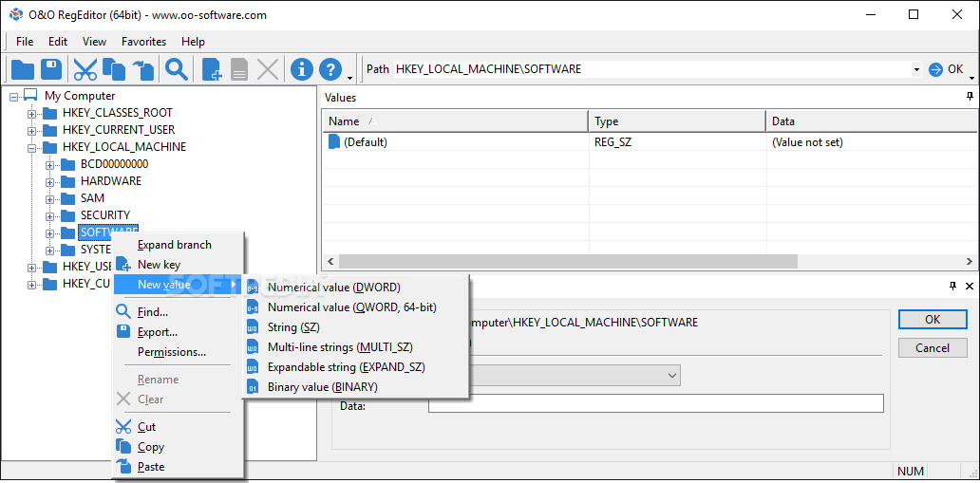Click the Copy toolbar icon
980x483 pixels.
click(114, 69)
